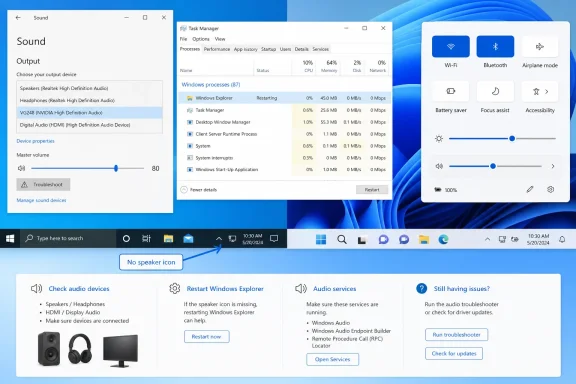Click Troubleshoot button in Sound window

pos(43,184)
